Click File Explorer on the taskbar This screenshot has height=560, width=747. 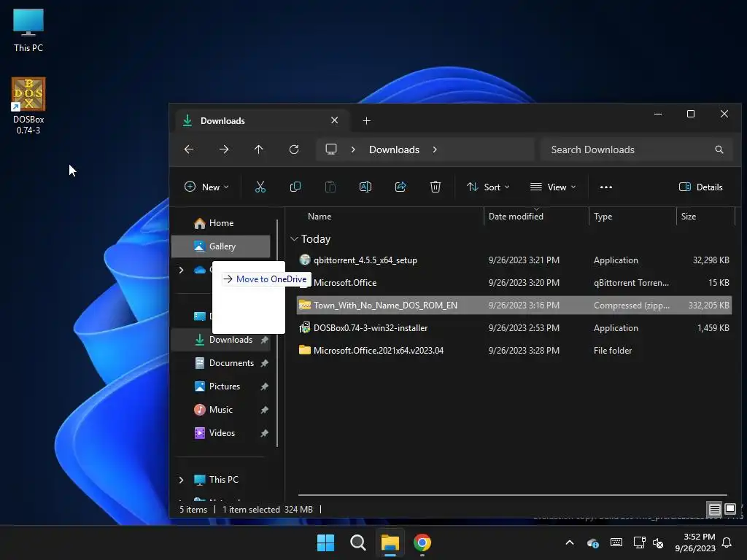(x=390, y=542)
